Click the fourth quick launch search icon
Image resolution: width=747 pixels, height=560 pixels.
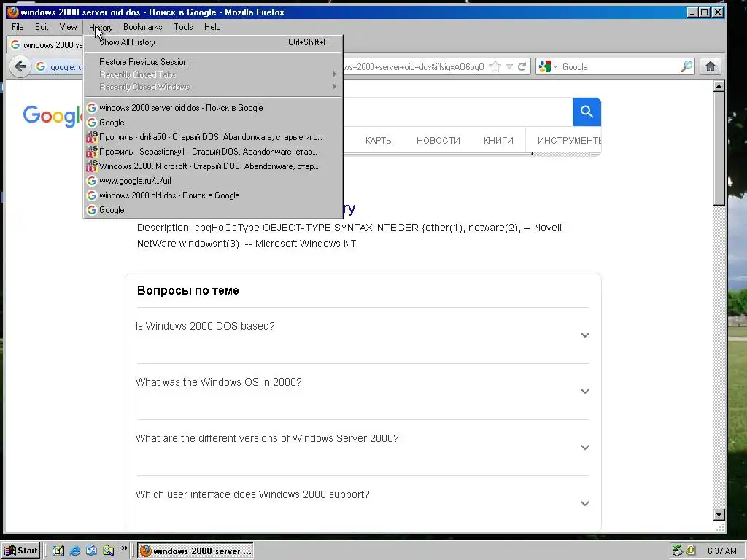pyautogui.click(x=108, y=551)
